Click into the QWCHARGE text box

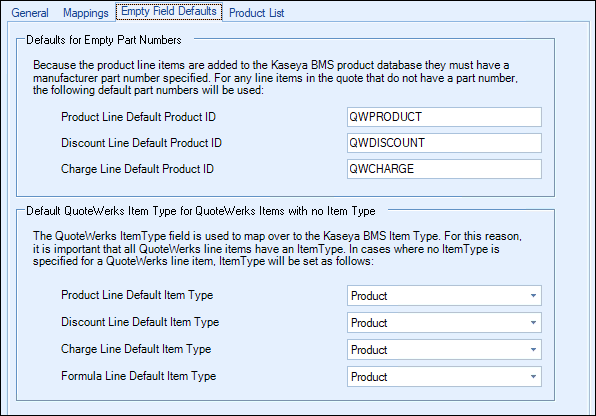click(x=444, y=169)
